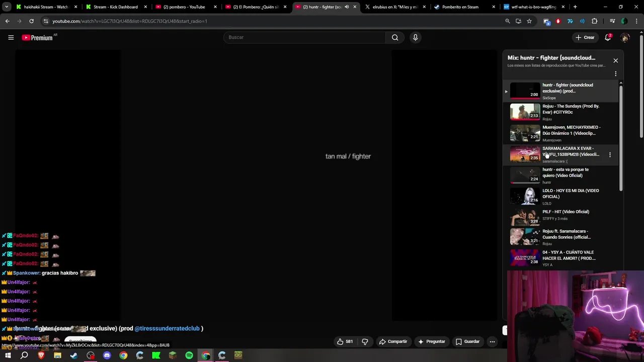This screenshot has height=362, width=644.
Task: Open the YouTube account avatar menu
Action: tap(625, 37)
